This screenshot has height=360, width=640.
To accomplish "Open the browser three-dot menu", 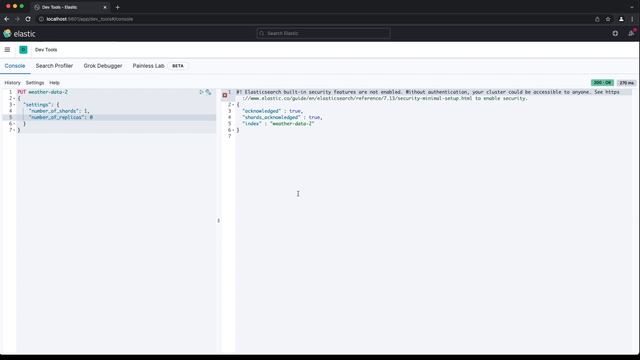I will (x=632, y=19).
